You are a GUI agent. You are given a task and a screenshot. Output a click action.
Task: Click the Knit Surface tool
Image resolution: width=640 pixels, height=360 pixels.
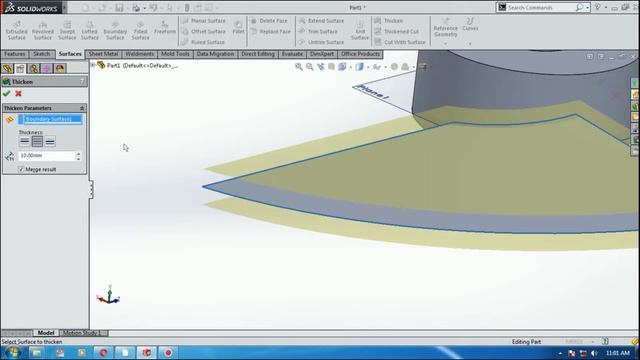(x=360, y=31)
